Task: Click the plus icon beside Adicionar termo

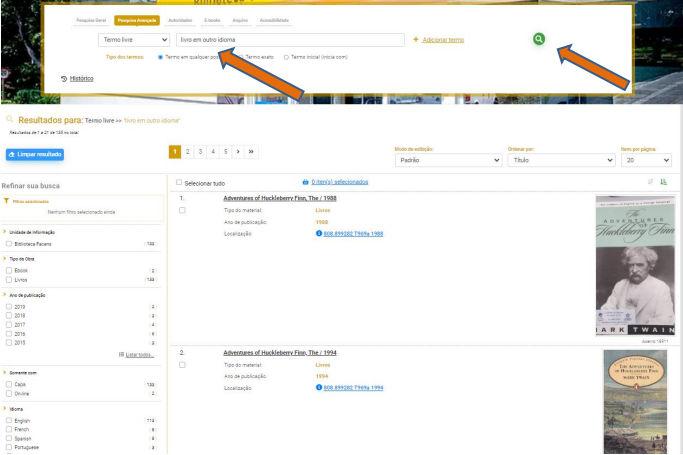Action: tap(416, 40)
